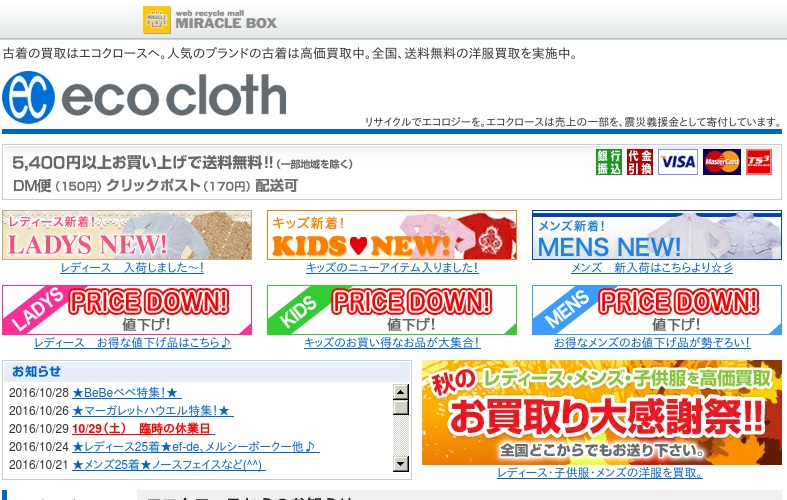Open the KIDS PRICE DOWN banner

pyautogui.click(x=392, y=310)
